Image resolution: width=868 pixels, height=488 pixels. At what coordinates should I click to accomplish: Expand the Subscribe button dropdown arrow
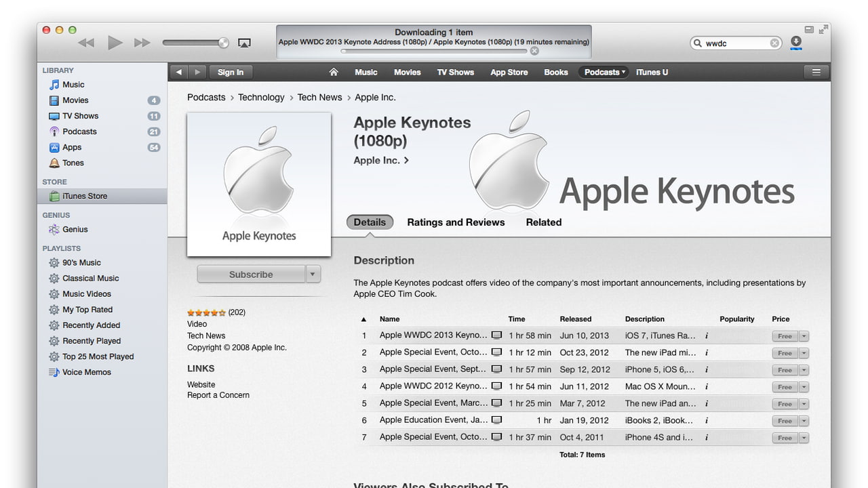pos(313,274)
